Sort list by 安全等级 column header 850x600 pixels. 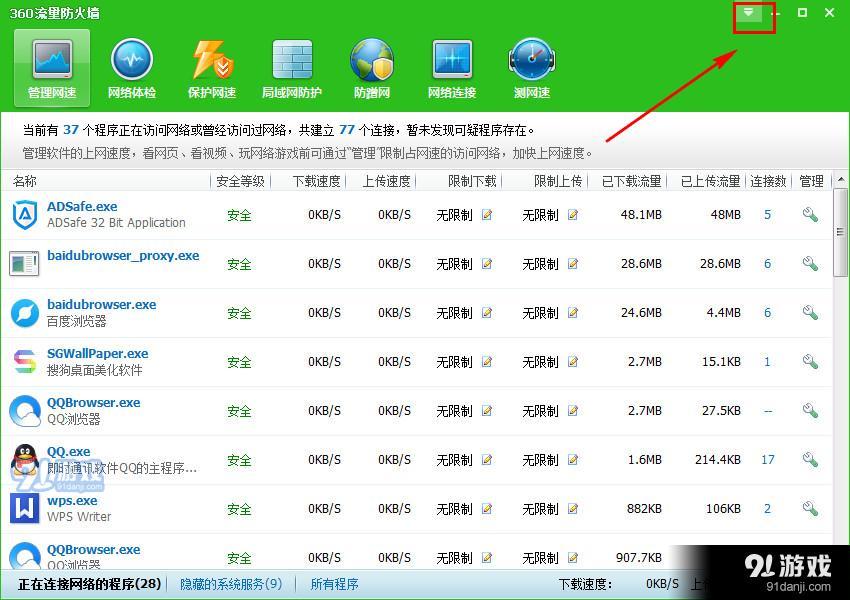tap(240, 181)
